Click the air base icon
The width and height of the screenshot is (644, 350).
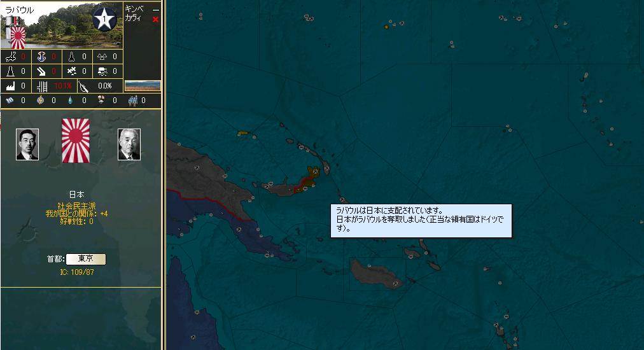click(x=11, y=56)
